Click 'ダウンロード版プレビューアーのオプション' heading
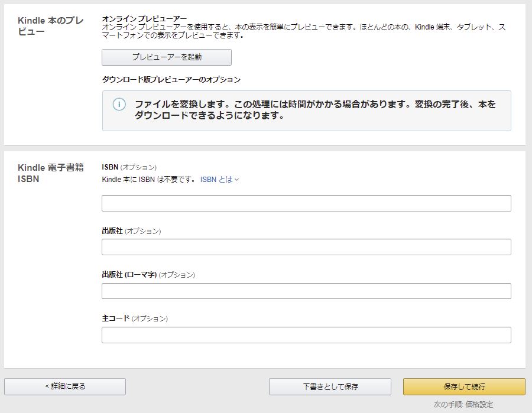Image resolution: width=532 pixels, height=413 pixels. point(171,79)
